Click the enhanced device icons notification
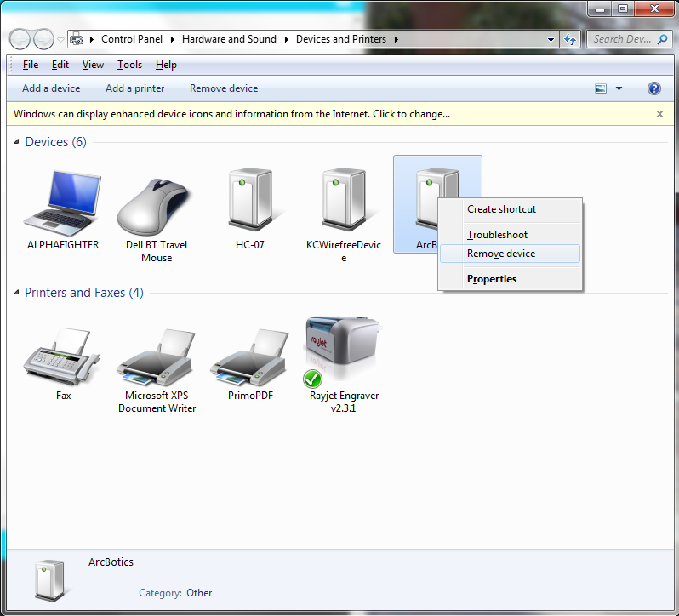The height and width of the screenshot is (616, 679). (231, 114)
